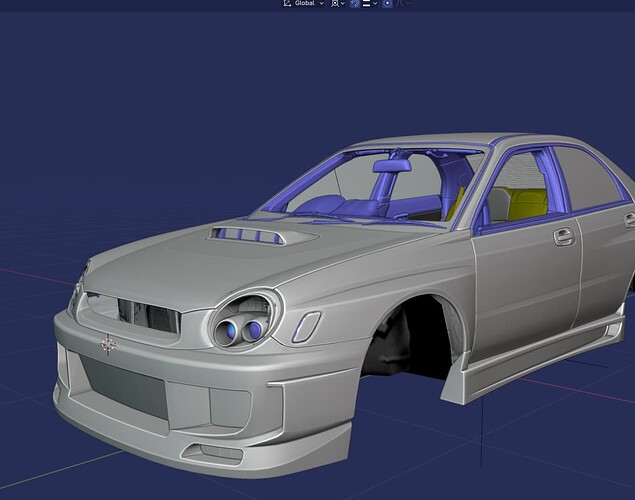This screenshot has height=500, width=635.
Task: Click the 3D cursor on front bumper
Action: [107, 345]
